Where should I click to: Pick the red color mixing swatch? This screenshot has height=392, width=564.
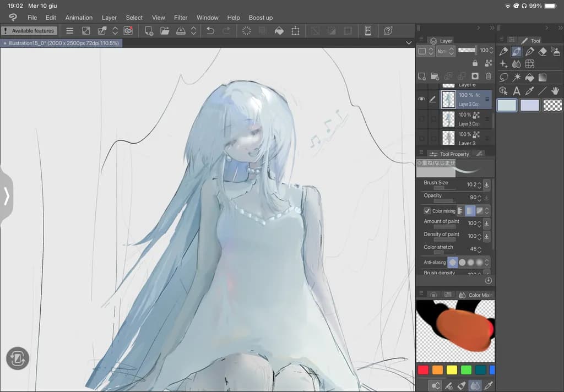coord(423,370)
